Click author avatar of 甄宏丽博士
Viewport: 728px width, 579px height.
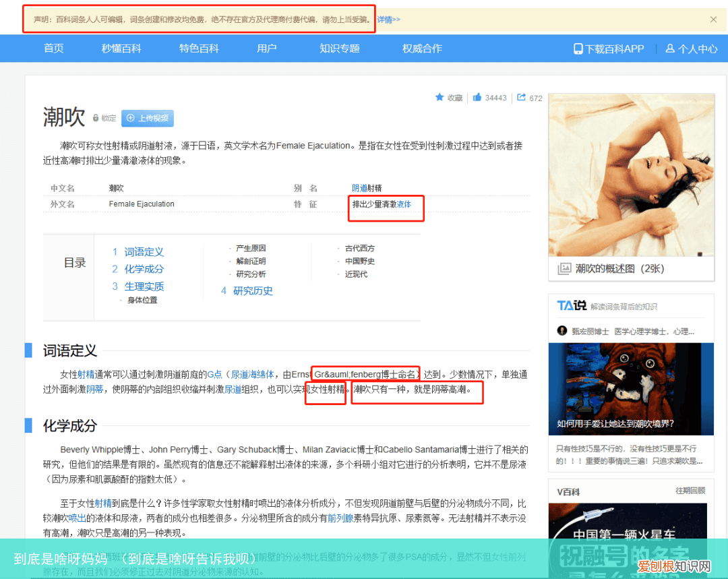pos(562,330)
